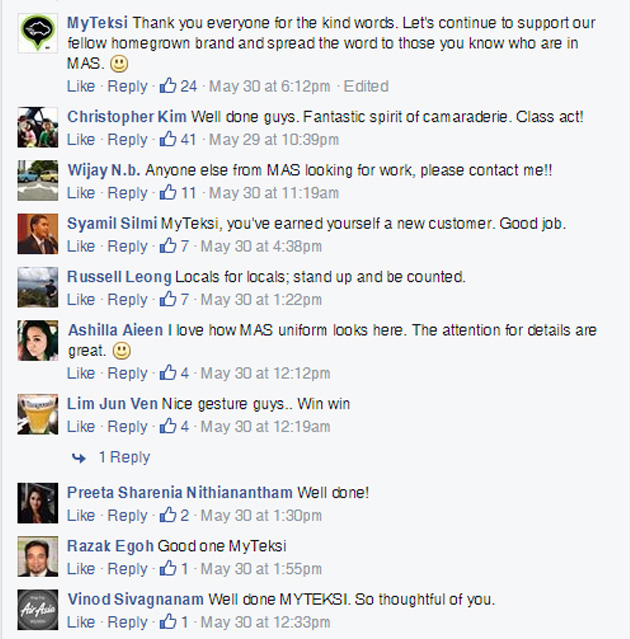Click thumbs-up icon on Syamil Silmi's comment
Screen dimensions: 630x639
tap(168, 246)
